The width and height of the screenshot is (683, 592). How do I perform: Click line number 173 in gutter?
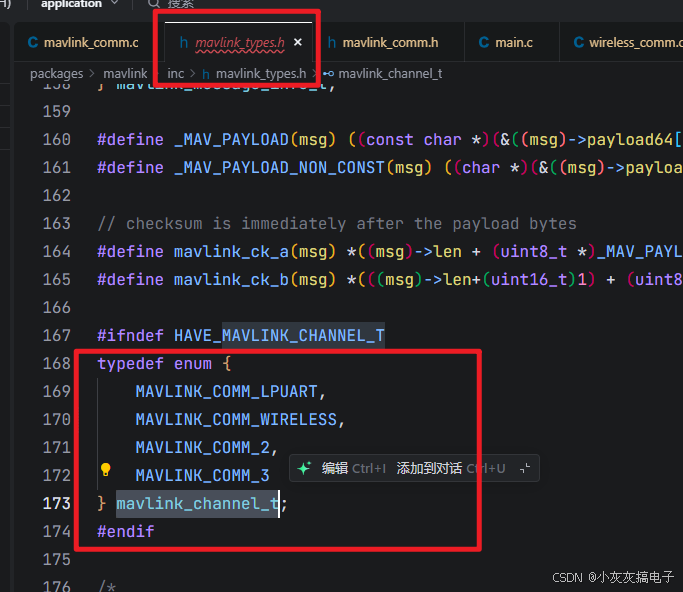57,504
